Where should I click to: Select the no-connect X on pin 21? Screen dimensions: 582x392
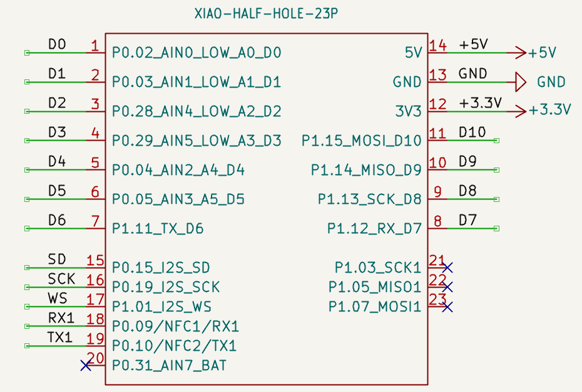(x=447, y=268)
